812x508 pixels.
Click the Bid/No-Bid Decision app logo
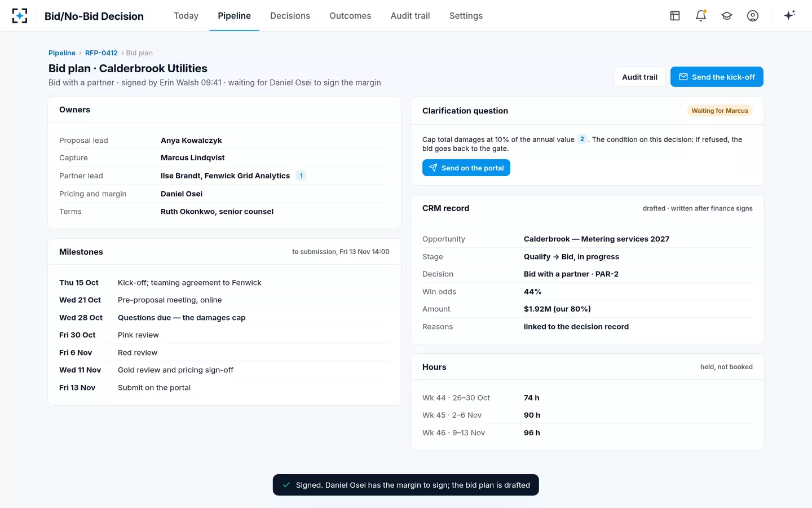click(20, 16)
